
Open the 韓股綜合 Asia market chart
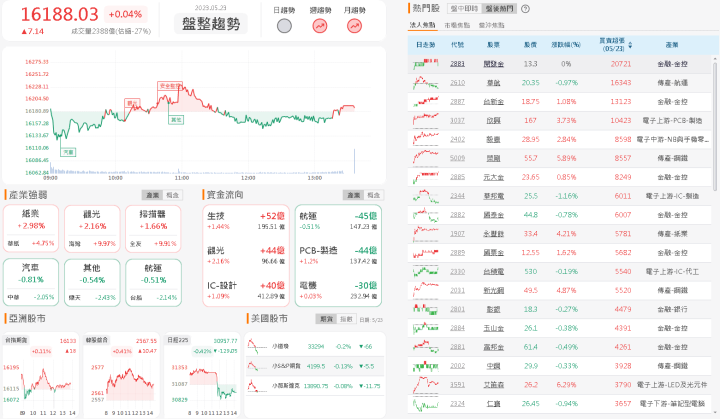click(x=121, y=375)
